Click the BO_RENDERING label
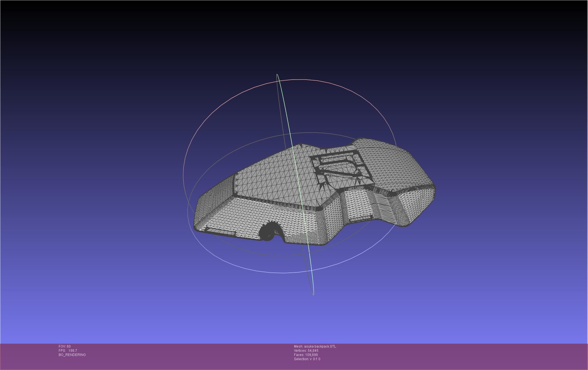Screen dimensions: 588x370 click(x=72, y=355)
